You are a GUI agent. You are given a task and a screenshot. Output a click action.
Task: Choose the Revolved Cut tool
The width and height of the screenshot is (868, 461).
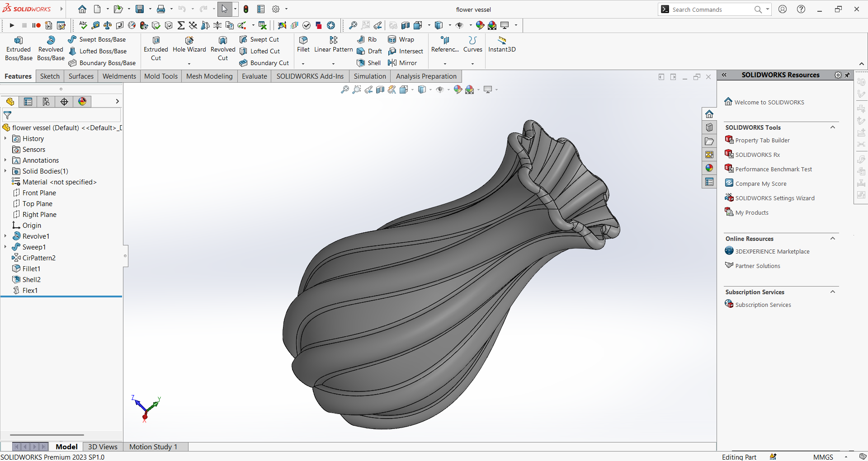[223, 48]
